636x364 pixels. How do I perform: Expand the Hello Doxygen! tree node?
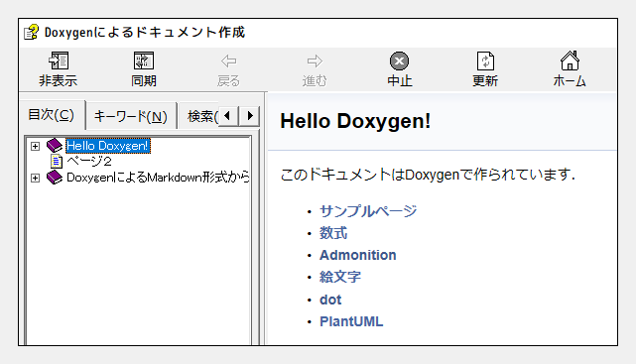pyautogui.click(x=36, y=146)
